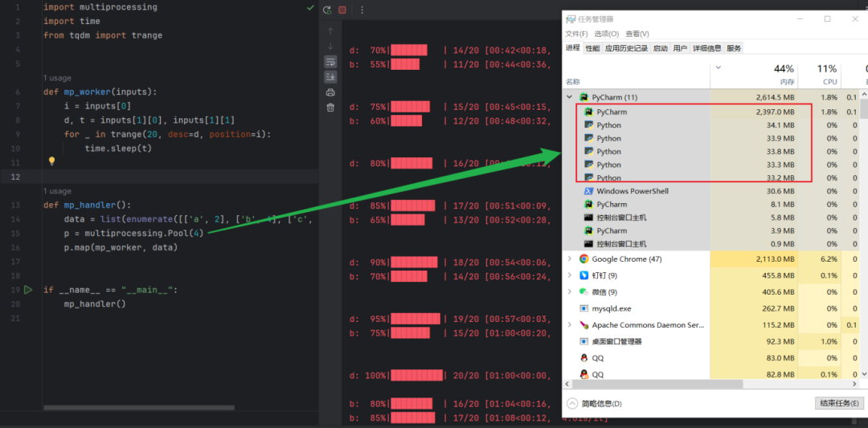Expand the Apache Commons Daemon group
Image resolution: width=868 pixels, height=428 pixels.
569,325
